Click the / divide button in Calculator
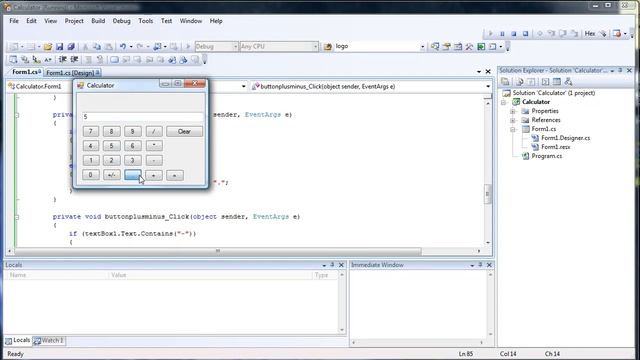This screenshot has height=360, width=640. pos(154,131)
